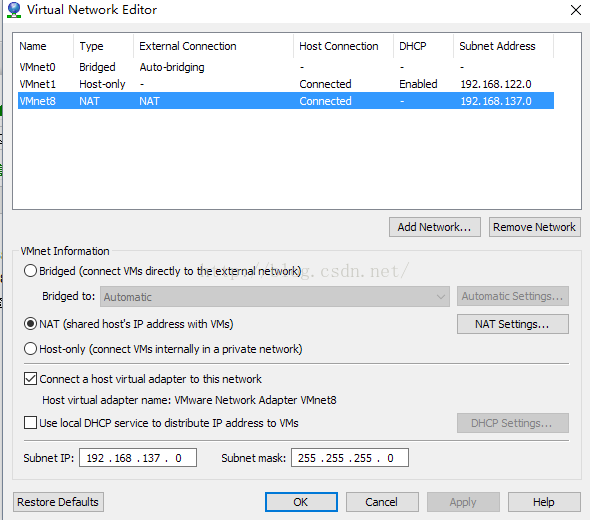This screenshot has width=590, height=520.
Task: Open NAT Settings...
Action: 512,324
